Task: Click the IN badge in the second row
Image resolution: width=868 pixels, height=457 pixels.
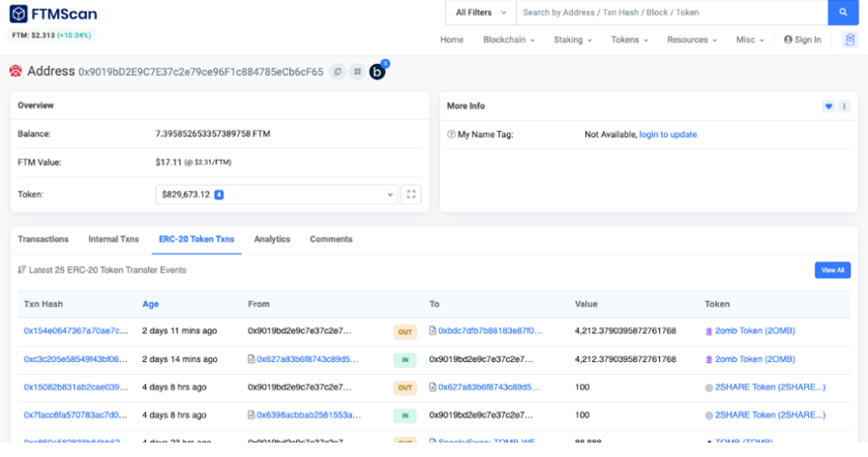Action: 405,360
